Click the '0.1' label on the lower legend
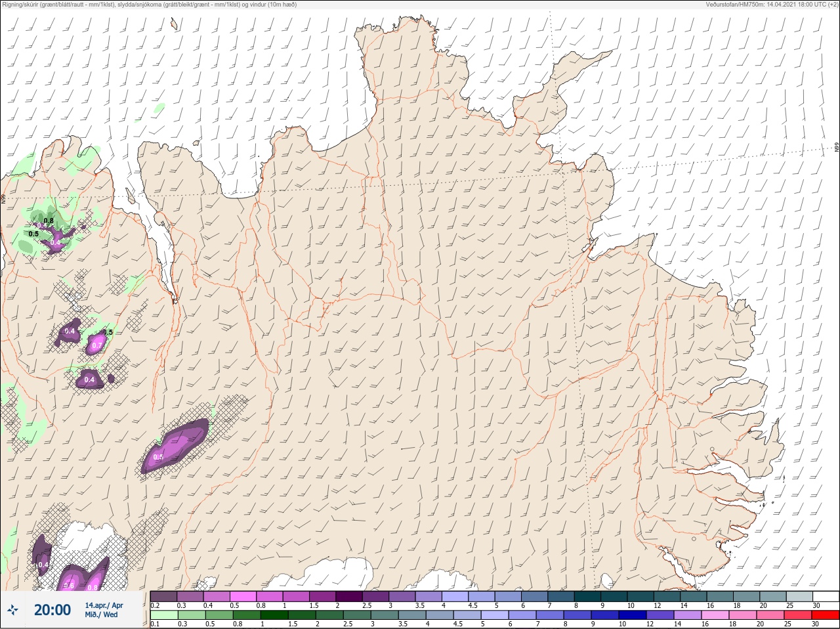This screenshot has height=629, width=840. [x=155, y=624]
